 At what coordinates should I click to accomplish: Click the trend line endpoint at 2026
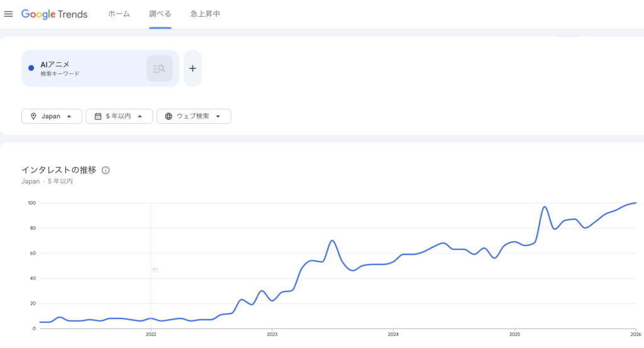[x=635, y=203]
